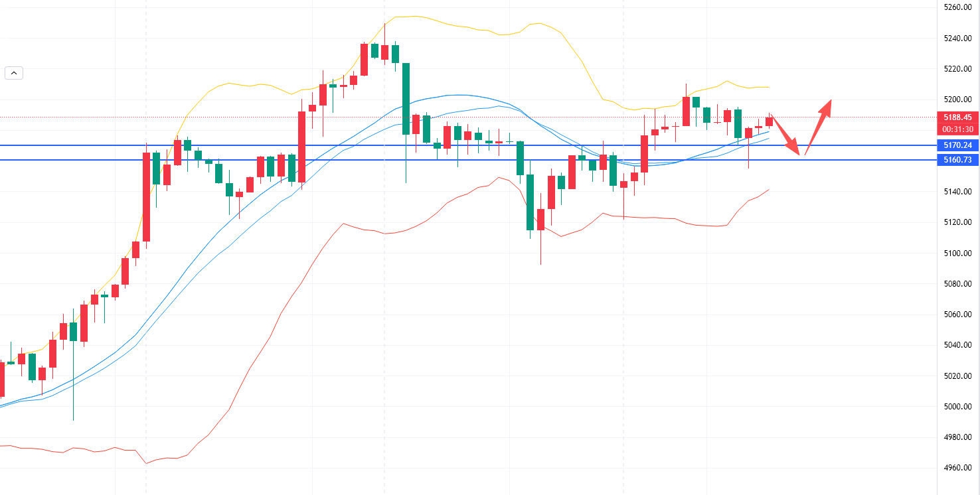Click the 5260.00 price axis label
The height and width of the screenshot is (495, 980).
pos(957,7)
